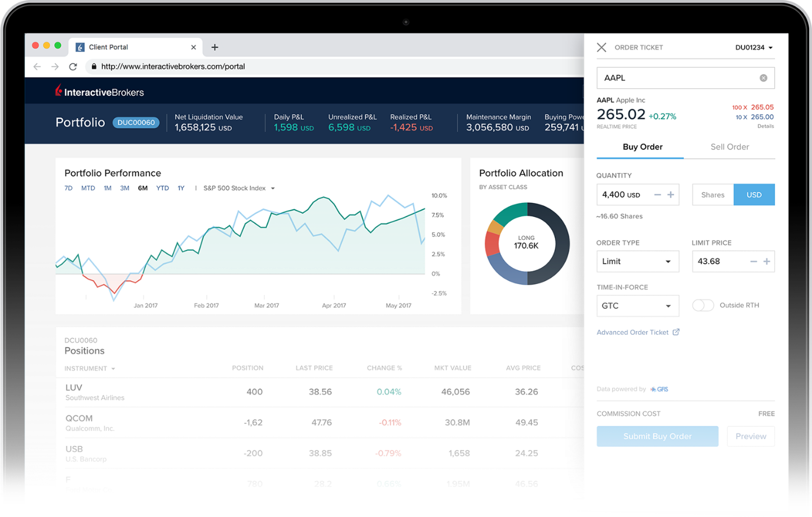Clear the AAPL symbol search field
This screenshot has width=812, height=517.
pyautogui.click(x=763, y=78)
